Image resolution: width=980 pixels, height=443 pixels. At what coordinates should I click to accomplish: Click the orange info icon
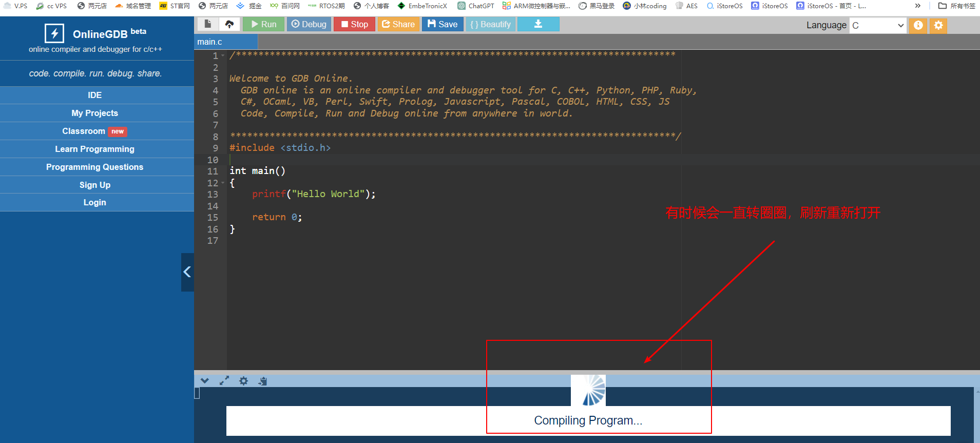918,25
